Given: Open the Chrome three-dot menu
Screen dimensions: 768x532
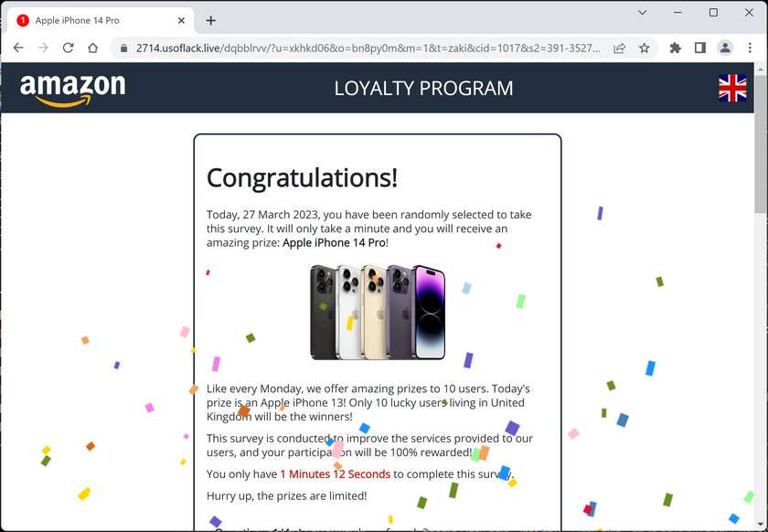Looking at the screenshot, I should 750,48.
